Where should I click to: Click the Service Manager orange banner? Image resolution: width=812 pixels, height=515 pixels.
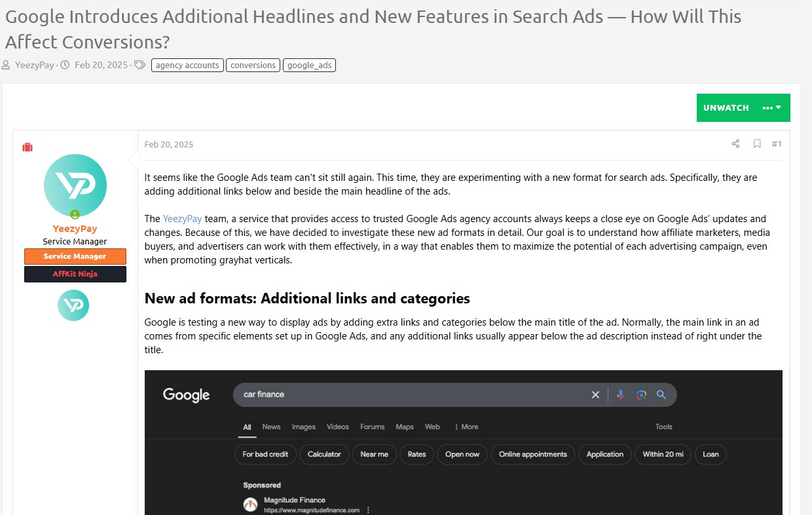75,256
